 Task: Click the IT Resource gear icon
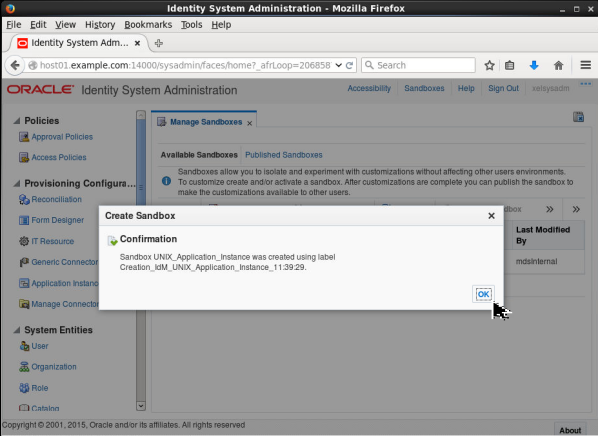click(x=24, y=241)
